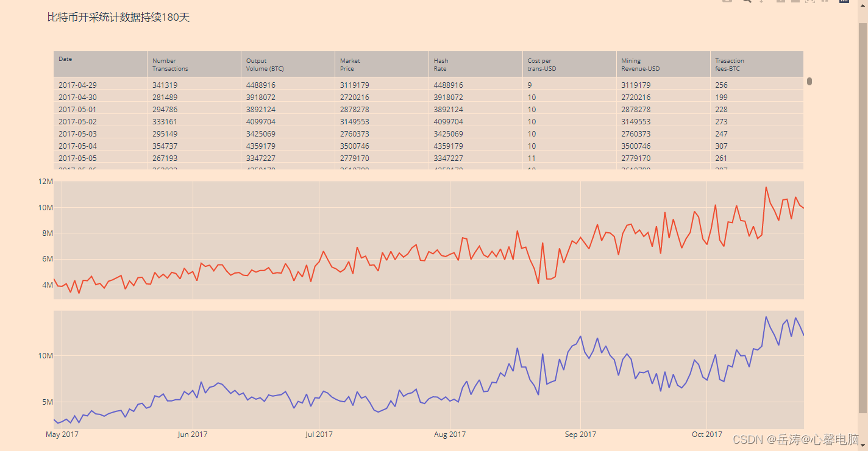Click the 10M label on the blue chart
Image resolution: width=868 pixels, height=451 pixels.
(x=46, y=355)
